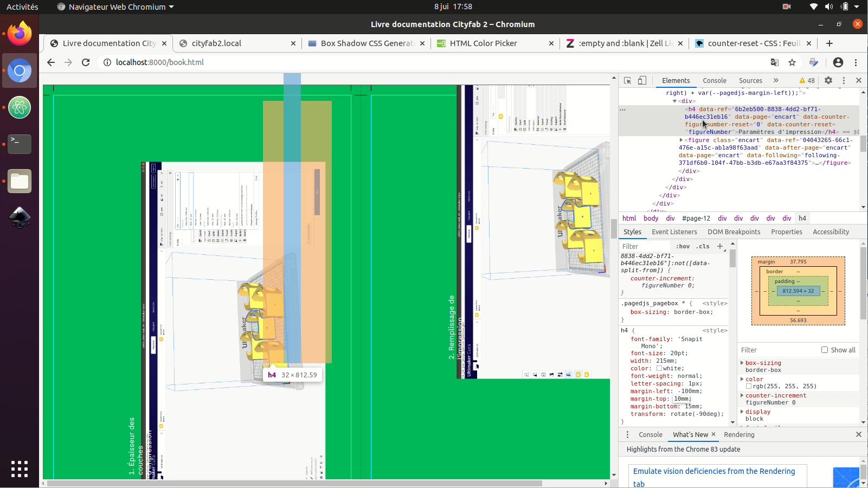Enable the Show all checkbox

pyautogui.click(x=824, y=350)
